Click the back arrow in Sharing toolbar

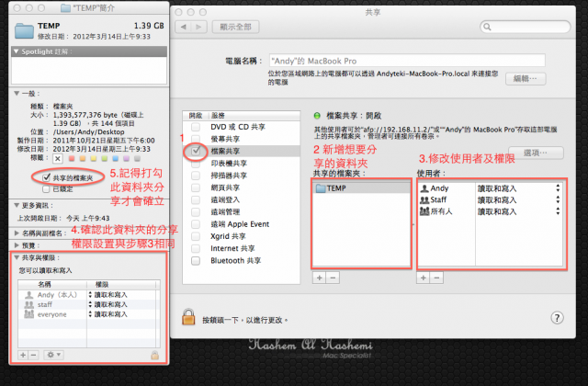coord(184,27)
